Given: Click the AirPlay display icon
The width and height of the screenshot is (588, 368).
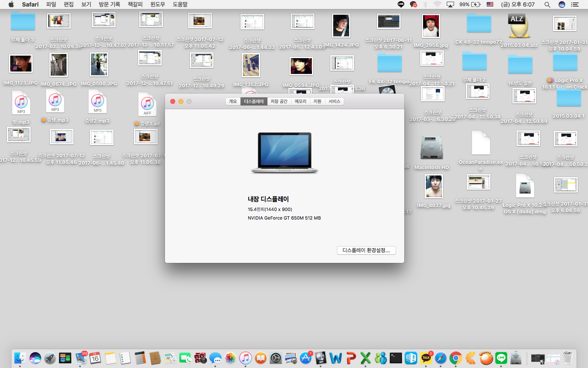Looking at the screenshot, I should pos(450,4).
